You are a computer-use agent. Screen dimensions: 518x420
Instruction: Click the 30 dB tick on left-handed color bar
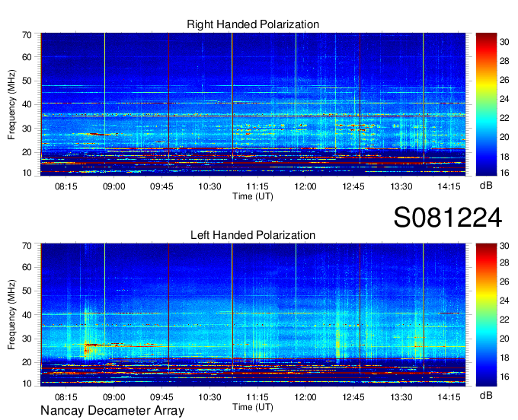tap(504, 246)
